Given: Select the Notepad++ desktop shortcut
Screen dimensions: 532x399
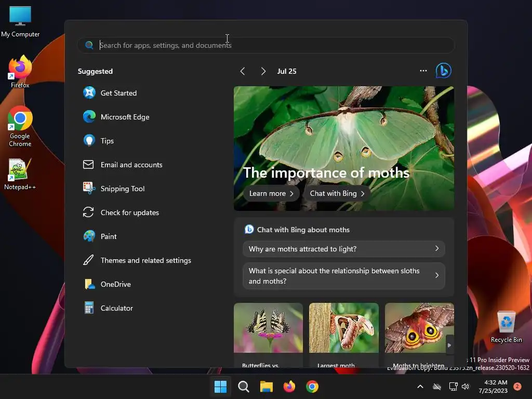Looking at the screenshot, I should click(x=20, y=174).
